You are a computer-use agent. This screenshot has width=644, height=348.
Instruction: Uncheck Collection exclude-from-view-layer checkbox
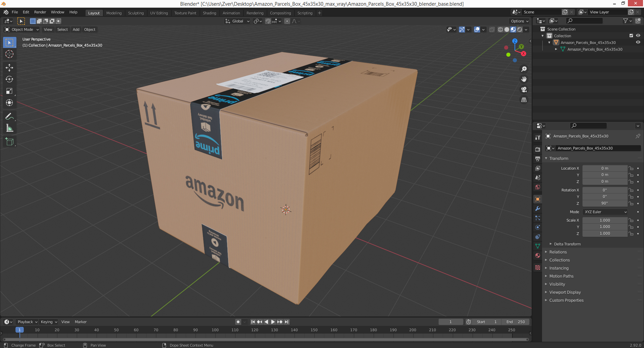click(631, 36)
